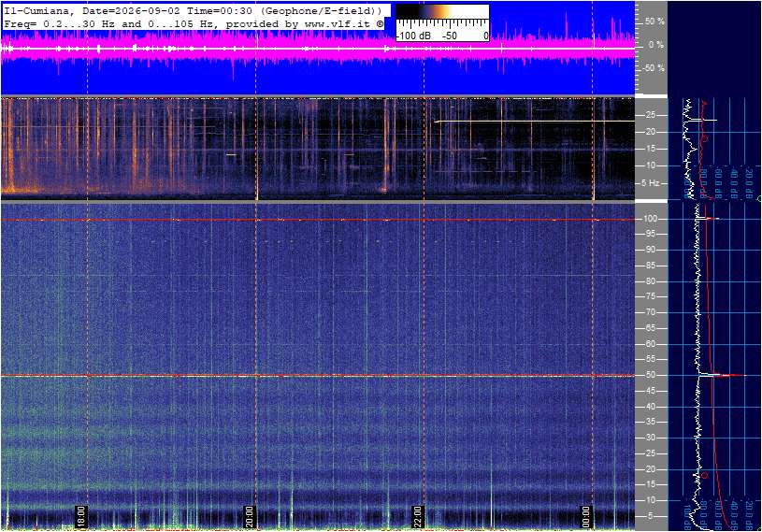Click the red circle marker in upper spectrum plot

click(x=704, y=138)
